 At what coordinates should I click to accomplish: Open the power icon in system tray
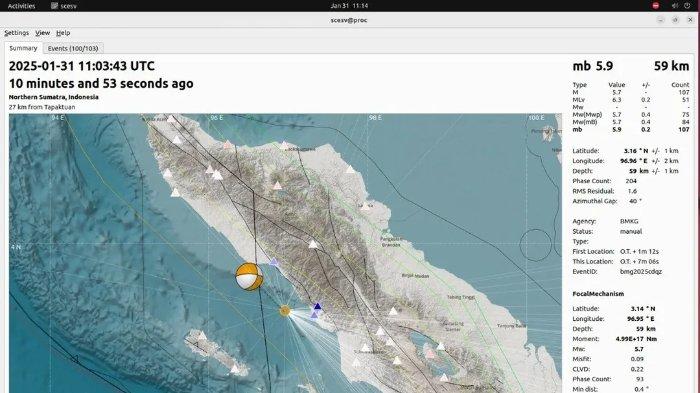pos(687,6)
